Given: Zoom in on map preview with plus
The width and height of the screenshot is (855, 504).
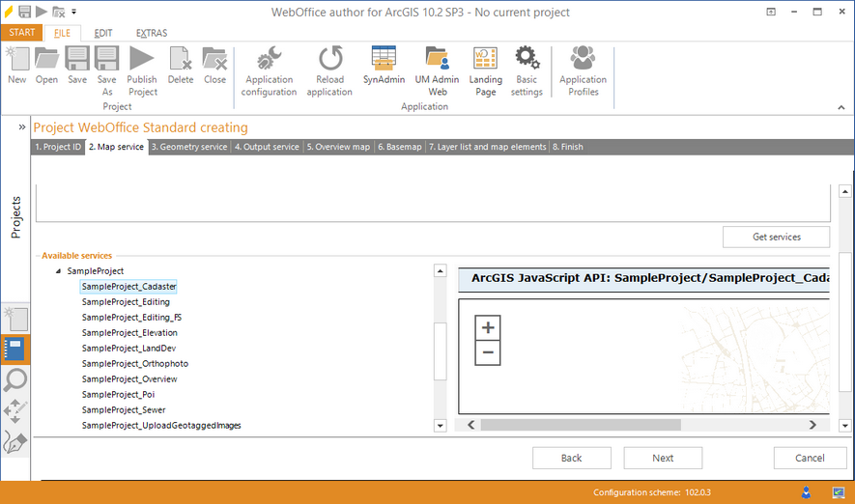Looking at the screenshot, I should pyautogui.click(x=488, y=327).
